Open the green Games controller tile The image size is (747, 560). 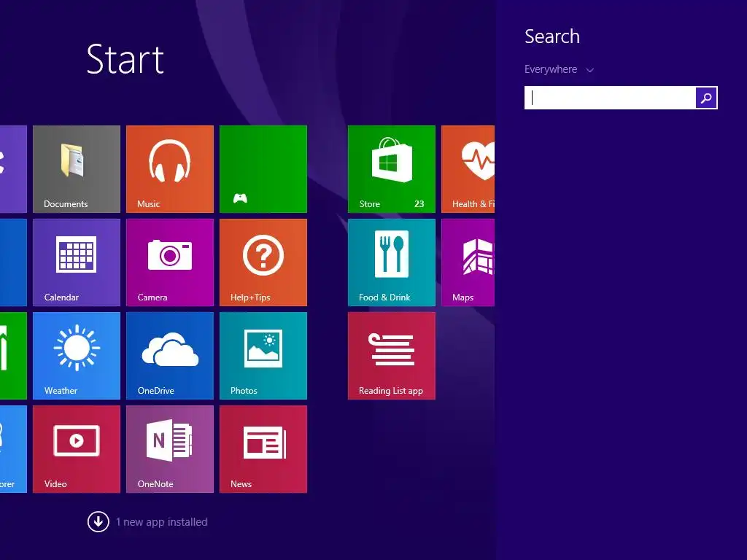click(263, 169)
